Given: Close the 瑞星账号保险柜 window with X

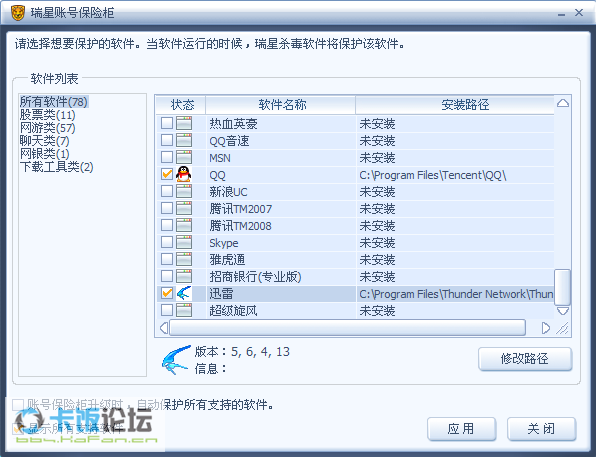Looking at the screenshot, I should pos(579,13).
